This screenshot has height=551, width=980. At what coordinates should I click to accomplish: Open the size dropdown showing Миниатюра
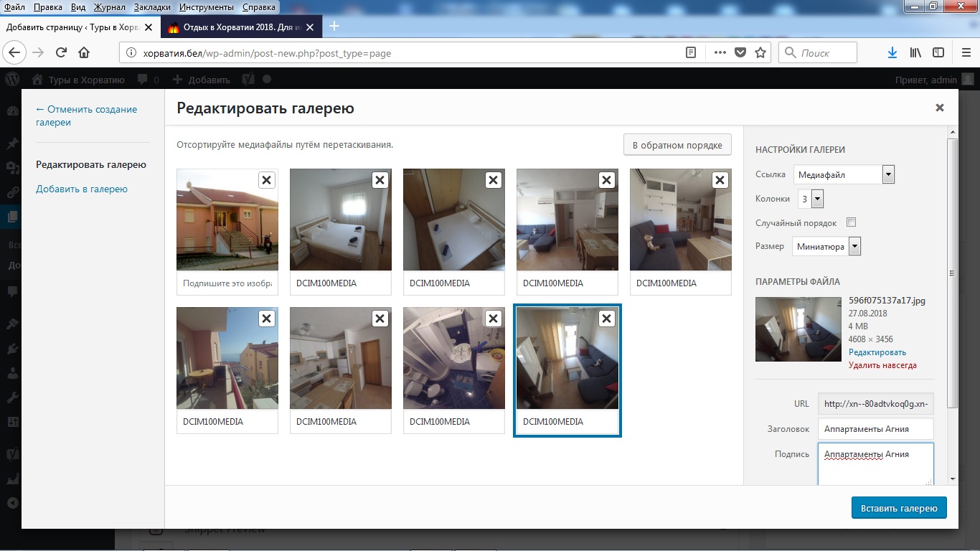tap(826, 247)
